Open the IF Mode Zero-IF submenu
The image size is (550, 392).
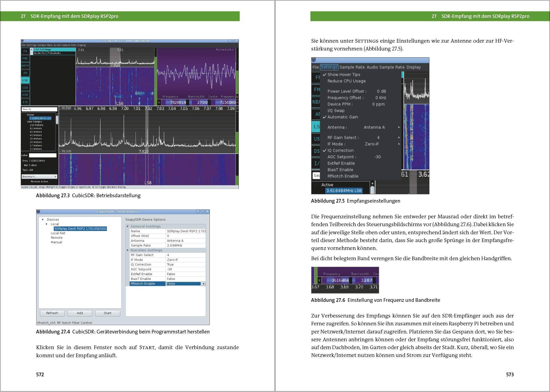click(x=363, y=144)
